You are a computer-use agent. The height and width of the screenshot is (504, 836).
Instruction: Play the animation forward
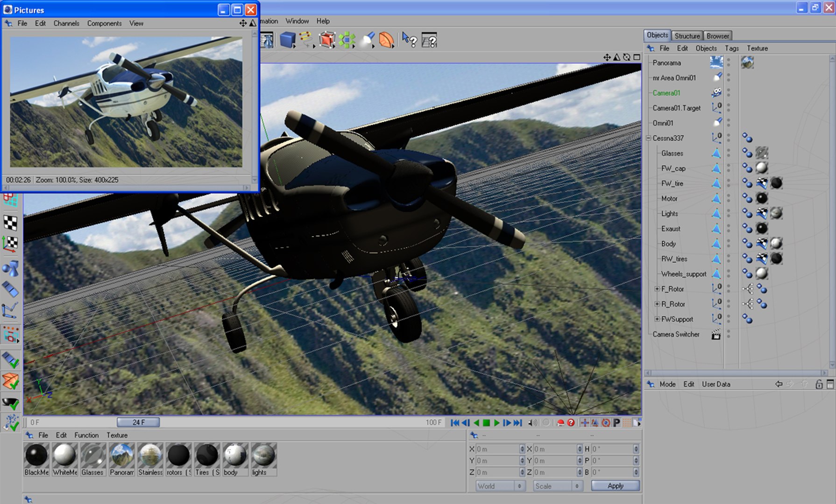[x=496, y=423]
